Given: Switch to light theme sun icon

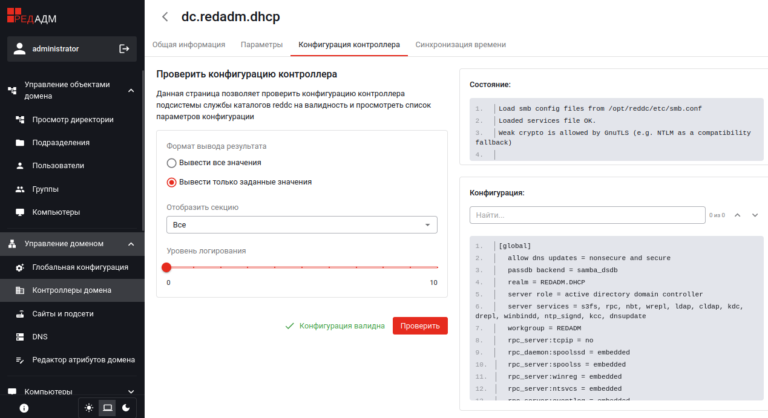Looking at the screenshot, I should [x=89, y=407].
